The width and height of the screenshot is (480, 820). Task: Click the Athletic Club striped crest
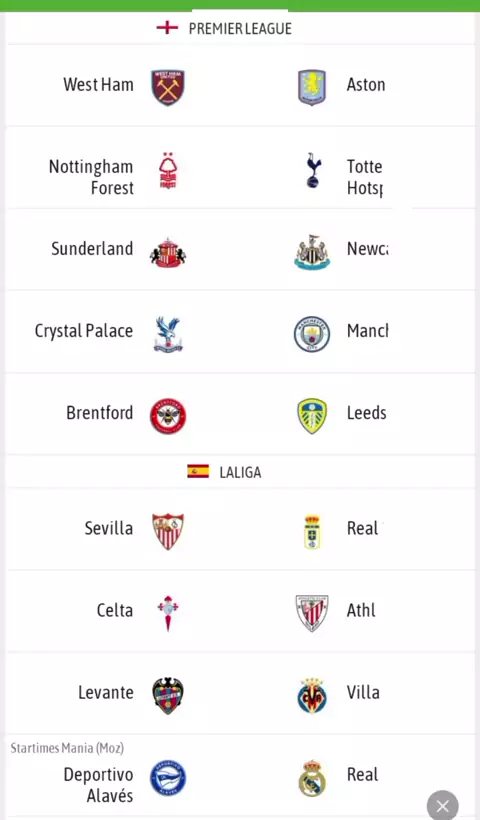click(x=312, y=613)
